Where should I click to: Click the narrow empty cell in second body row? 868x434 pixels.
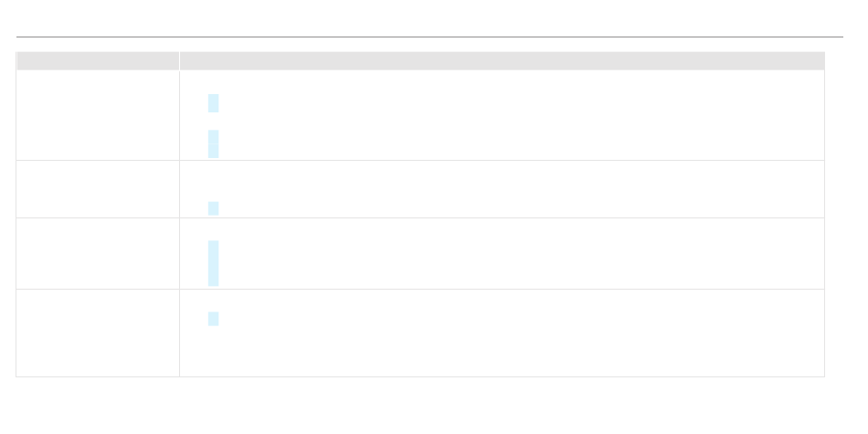pos(98,189)
